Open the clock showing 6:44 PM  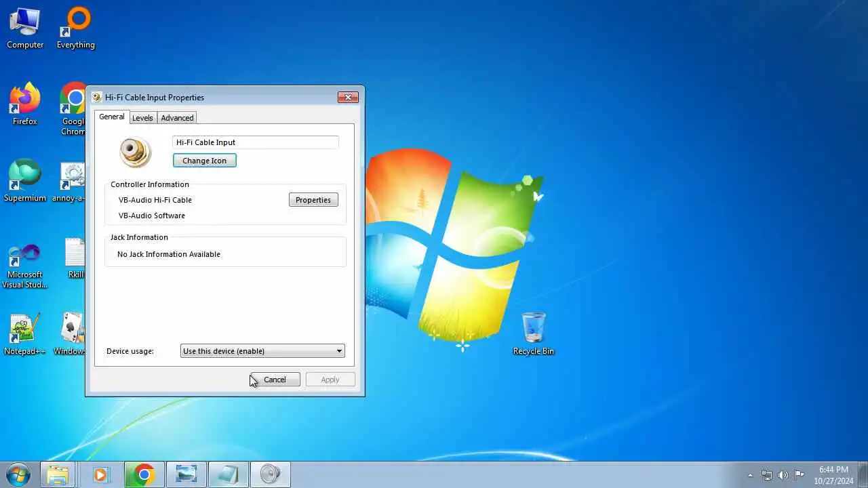point(833,475)
